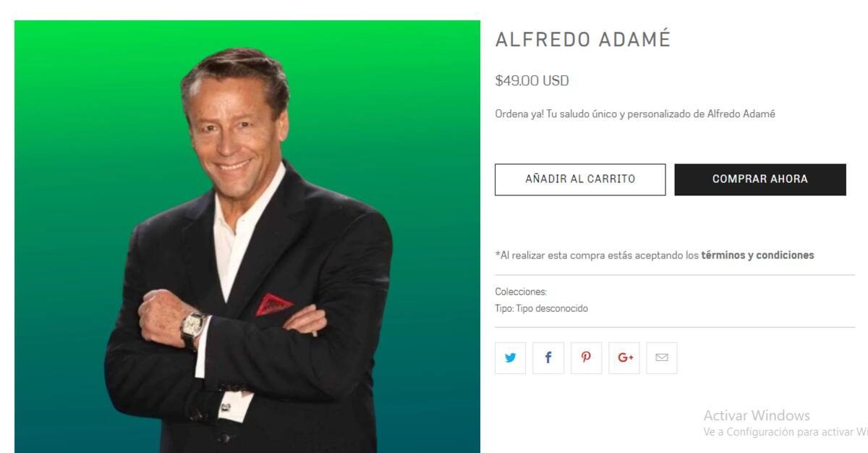This screenshot has width=868, height=453.
Task: Pin the product using Pinterest icon
Action: pyautogui.click(x=586, y=357)
